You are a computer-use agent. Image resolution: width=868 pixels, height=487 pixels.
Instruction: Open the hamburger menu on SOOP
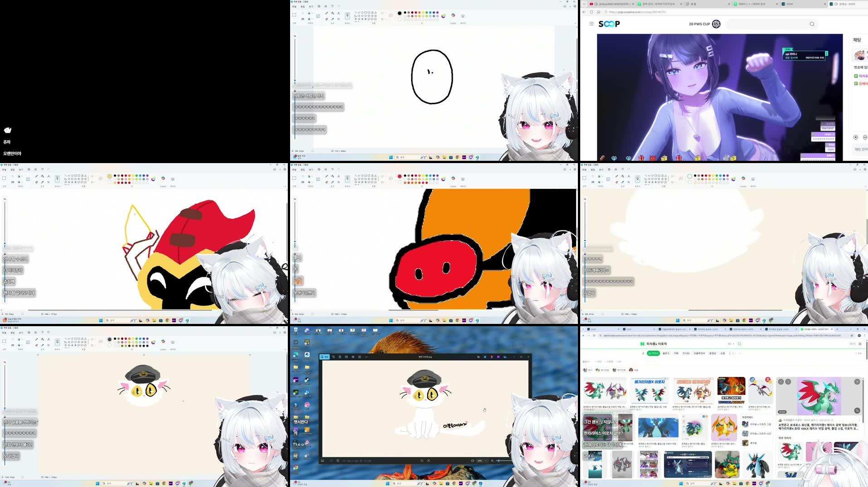(591, 24)
